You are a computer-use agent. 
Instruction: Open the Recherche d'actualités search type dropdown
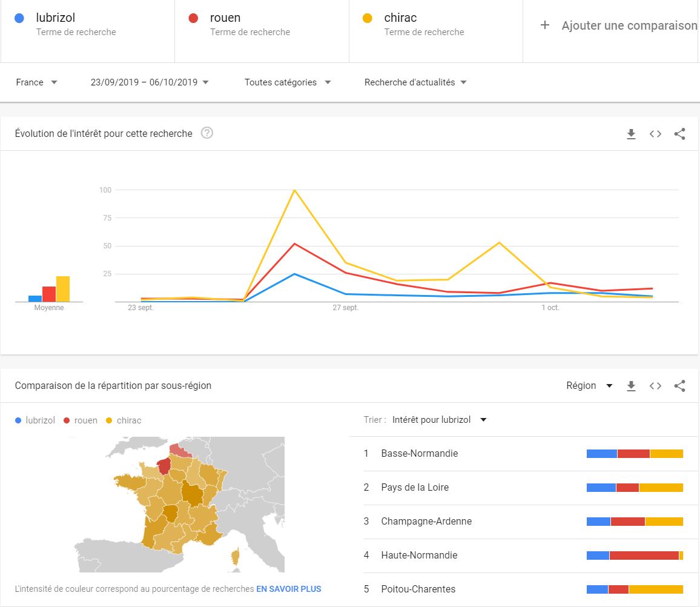tap(415, 82)
